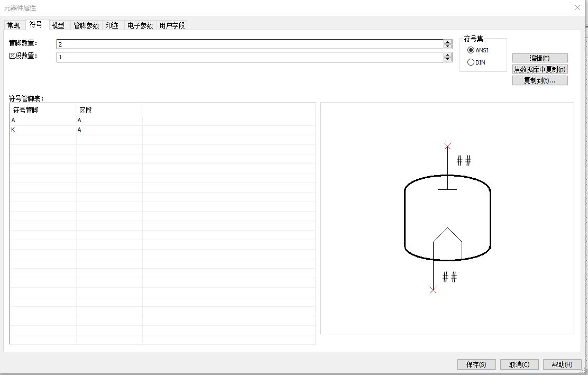
Task: Open help with 帮助(H) button
Action: [x=562, y=364]
